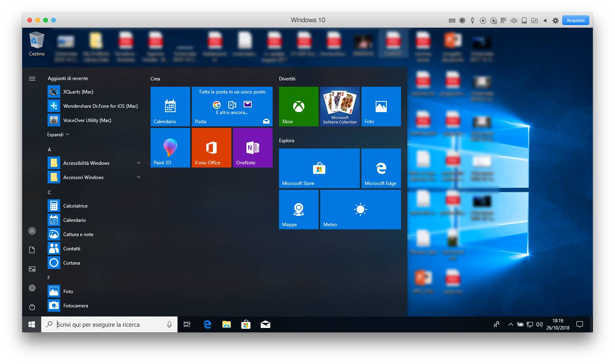Expand the recently added list with Espandi

(x=58, y=135)
